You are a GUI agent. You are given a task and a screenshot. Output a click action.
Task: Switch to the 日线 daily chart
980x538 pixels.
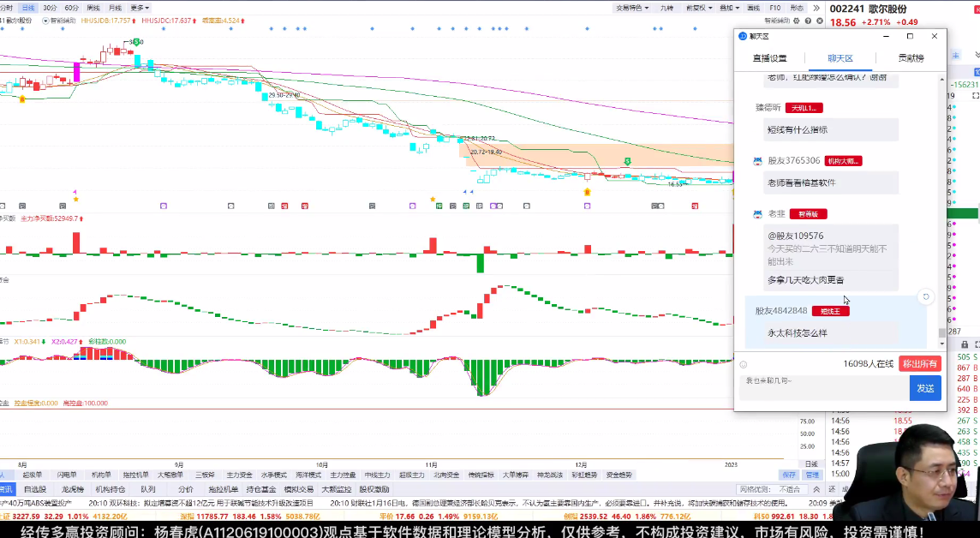point(28,8)
